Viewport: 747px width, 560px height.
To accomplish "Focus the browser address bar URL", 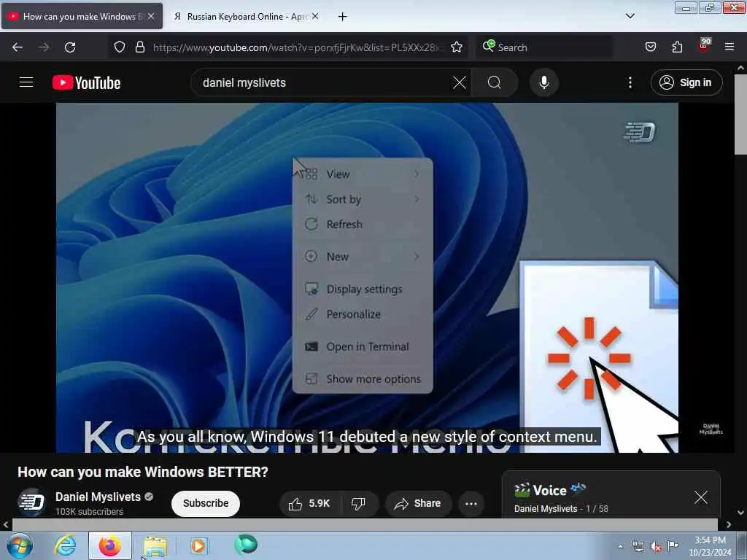I will click(295, 47).
